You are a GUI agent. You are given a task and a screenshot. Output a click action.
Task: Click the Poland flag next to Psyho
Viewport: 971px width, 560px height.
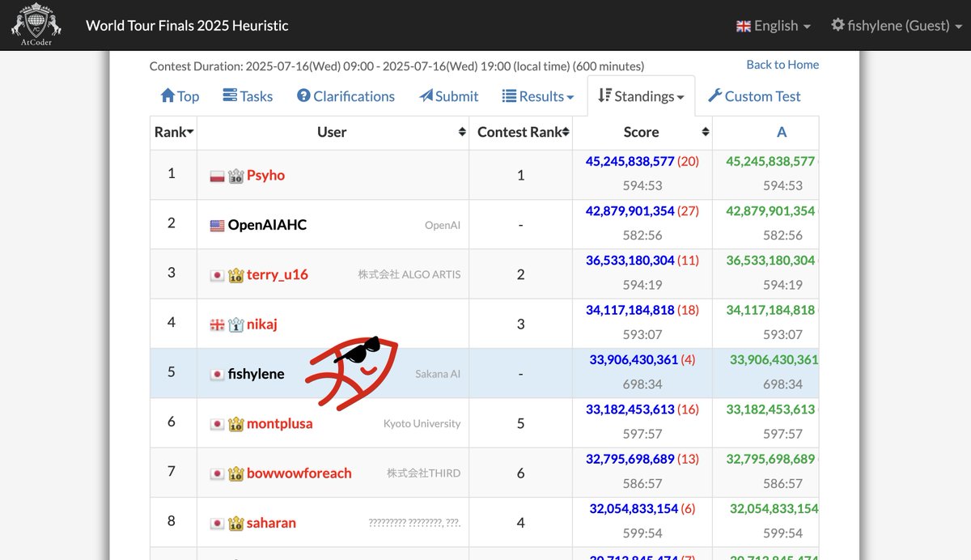(x=217, y=176)
